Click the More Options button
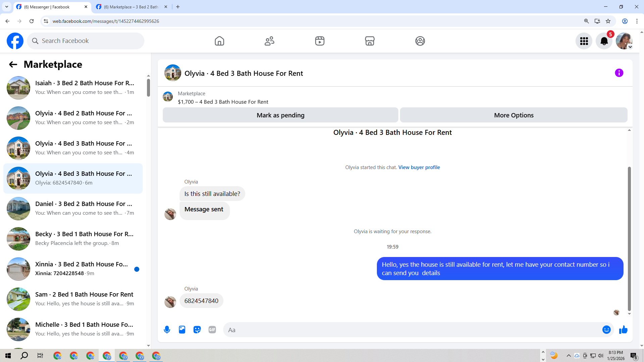 tap(513, 115)
